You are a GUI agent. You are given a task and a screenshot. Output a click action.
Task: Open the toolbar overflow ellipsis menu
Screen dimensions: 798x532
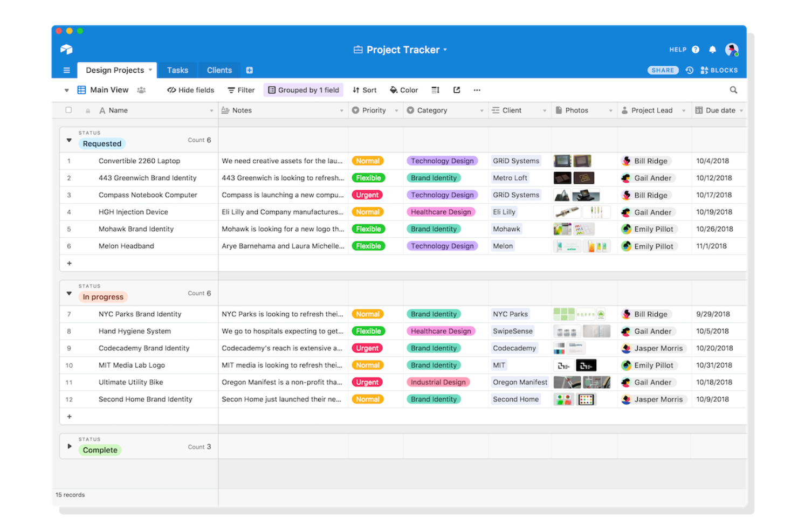pos(477,90)
